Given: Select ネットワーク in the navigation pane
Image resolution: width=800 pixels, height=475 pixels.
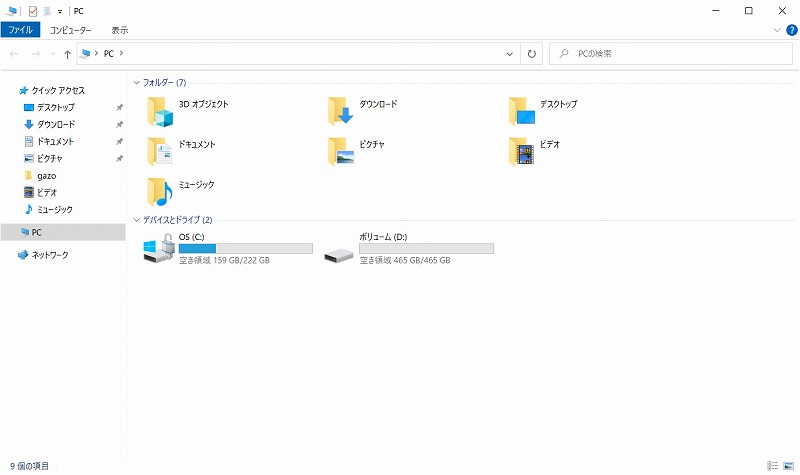Looking at the screenshot, I should pos(50,255).
